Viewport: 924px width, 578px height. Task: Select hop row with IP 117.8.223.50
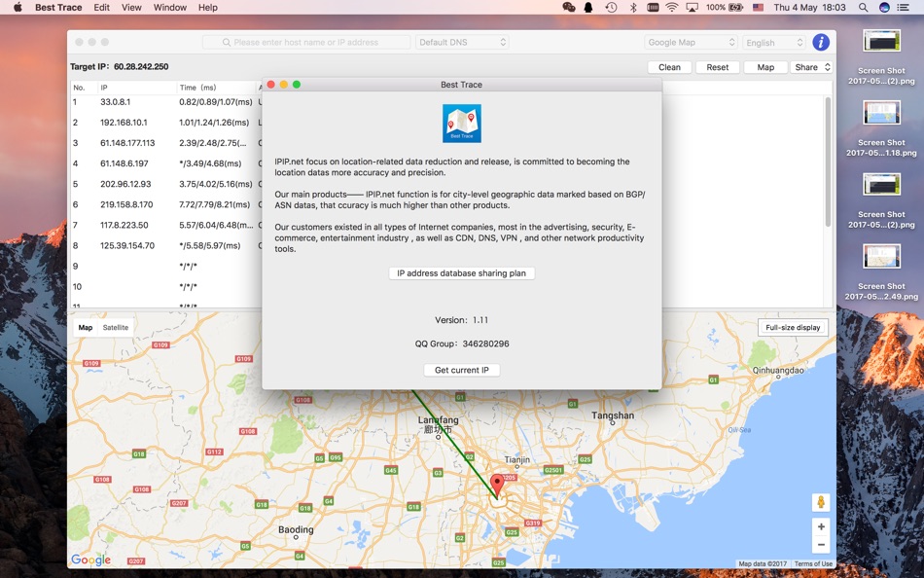click(x=165, y=226)
